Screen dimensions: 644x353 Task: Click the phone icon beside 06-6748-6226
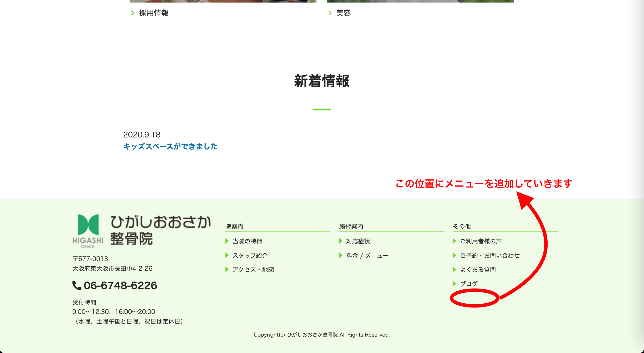pos(76,286)
